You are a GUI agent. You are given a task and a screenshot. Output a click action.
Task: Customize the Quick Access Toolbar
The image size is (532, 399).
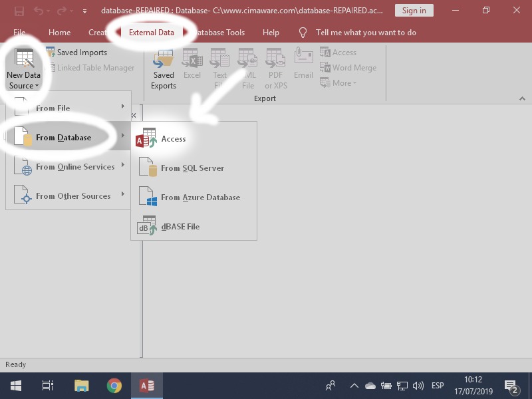coord(84,11)
